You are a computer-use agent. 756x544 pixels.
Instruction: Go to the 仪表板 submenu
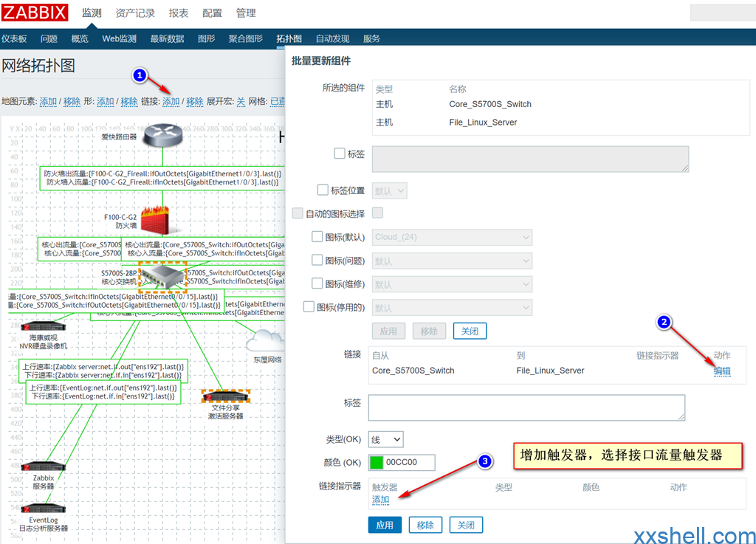(14, 38)
